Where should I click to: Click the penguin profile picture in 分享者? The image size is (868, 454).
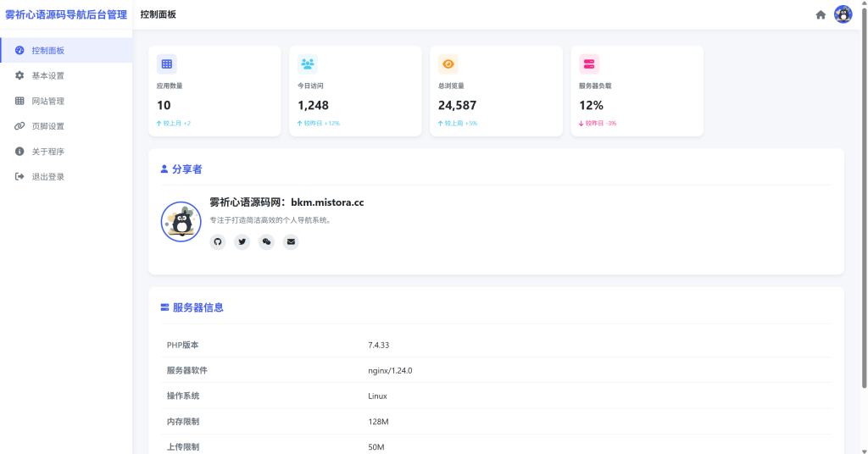pos(181,222)
